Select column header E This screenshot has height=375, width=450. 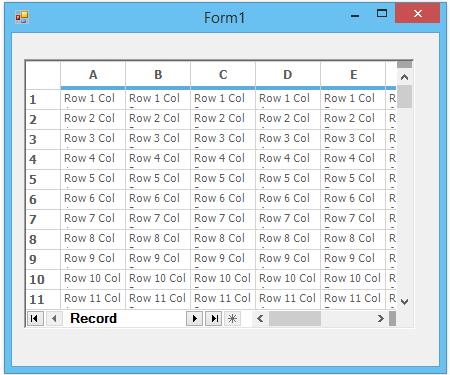coord(353,75)
